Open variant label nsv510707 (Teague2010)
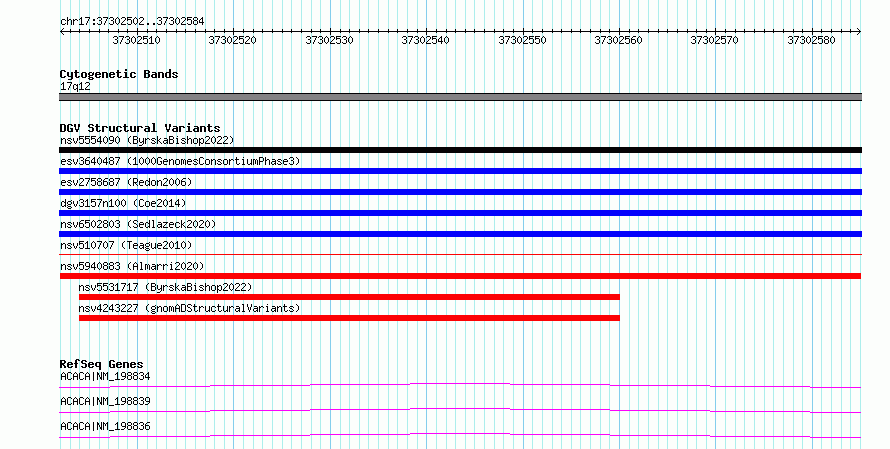 [x=126, y=245]
